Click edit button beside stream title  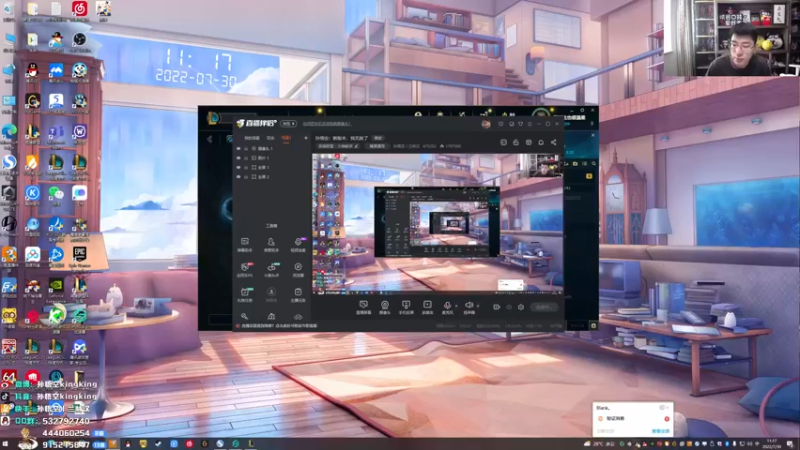click(x=378, y=138)
